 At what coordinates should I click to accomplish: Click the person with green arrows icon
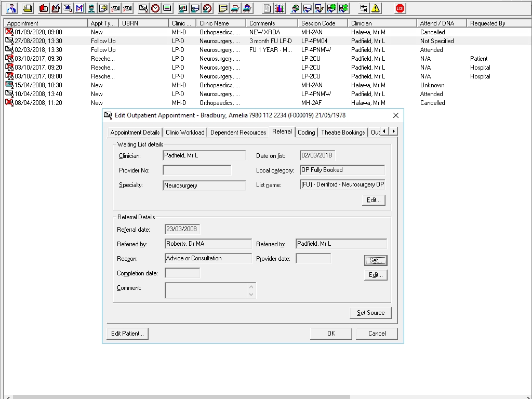343,8
